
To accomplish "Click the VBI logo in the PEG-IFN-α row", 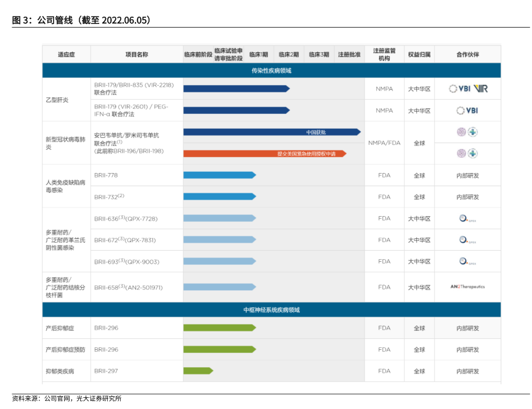I will 467,111.
